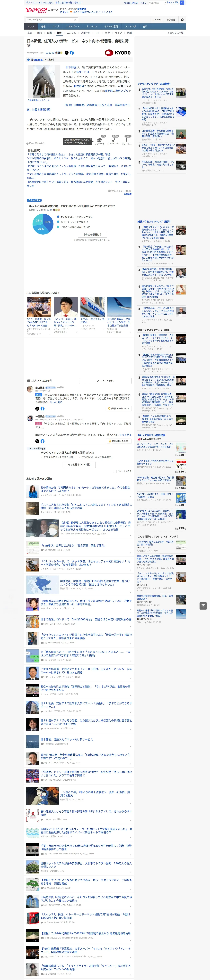The height and width of the screenshot is (980, 210).
Task: Click the Yahoo! JAPAN logo
Action: (36, 10)
